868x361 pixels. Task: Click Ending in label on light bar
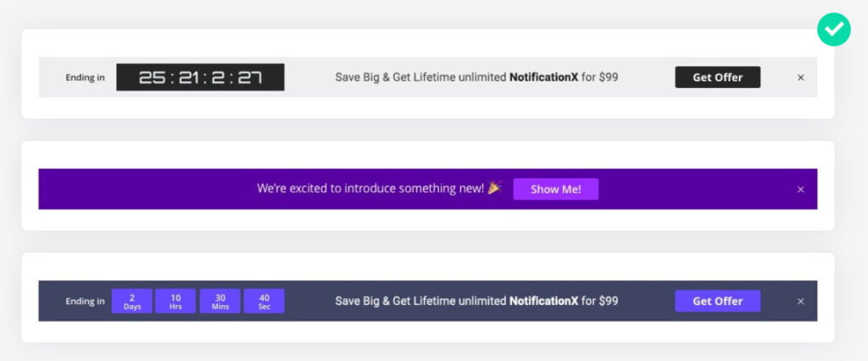coord(86,77)
